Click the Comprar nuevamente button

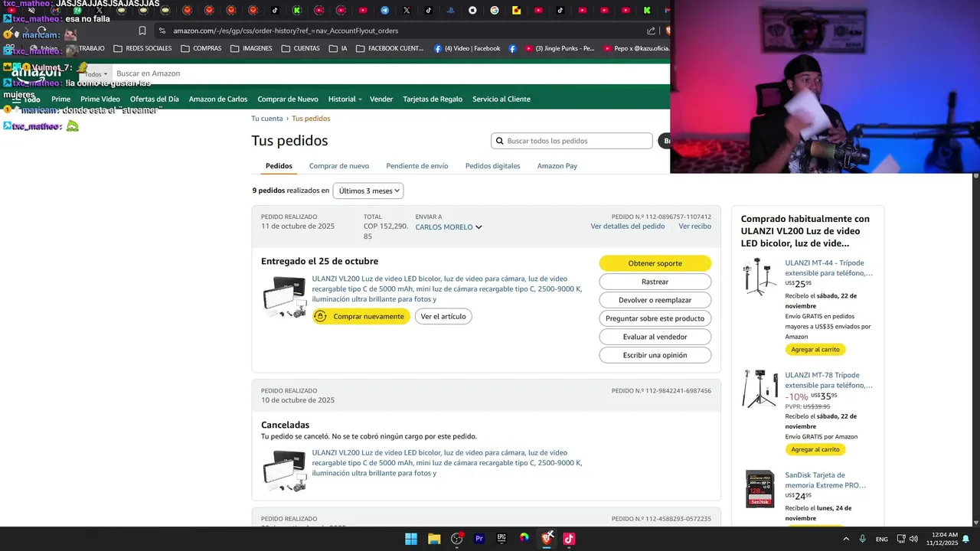coord(361,317)
